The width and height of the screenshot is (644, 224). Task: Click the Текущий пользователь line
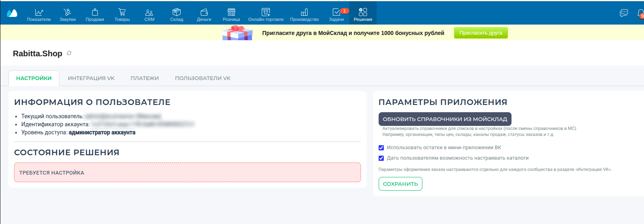(x=92, y=116)
